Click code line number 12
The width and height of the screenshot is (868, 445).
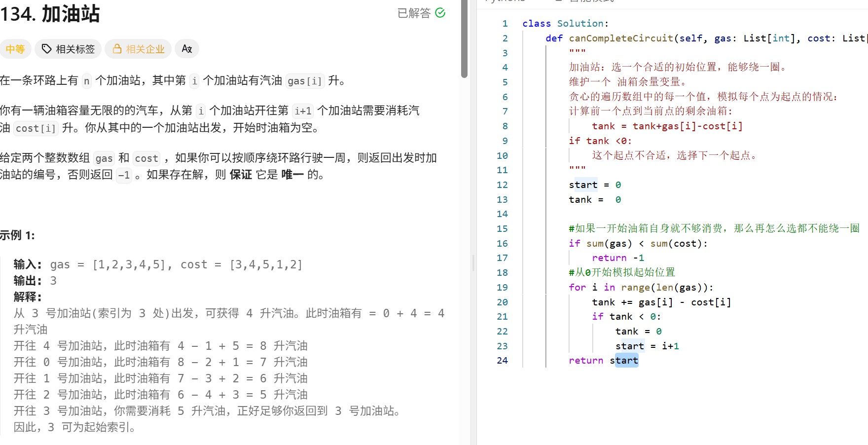(502, 185)
